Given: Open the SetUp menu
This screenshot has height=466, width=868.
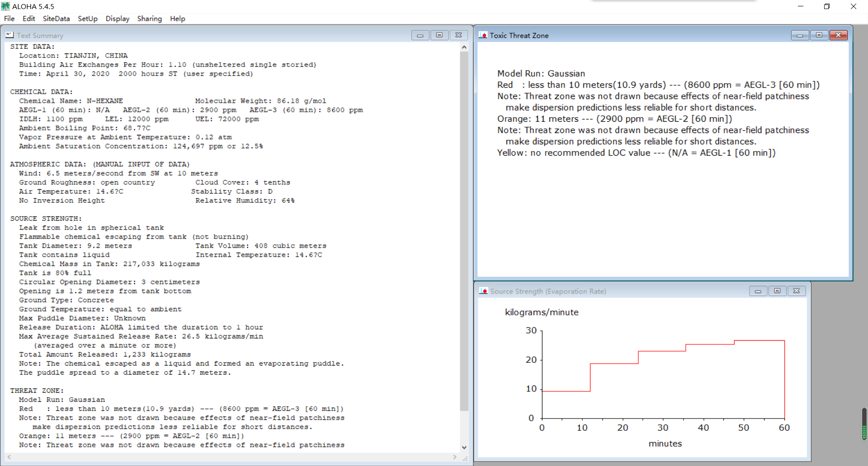Looking at the screenshot, I should pos(88,19).
